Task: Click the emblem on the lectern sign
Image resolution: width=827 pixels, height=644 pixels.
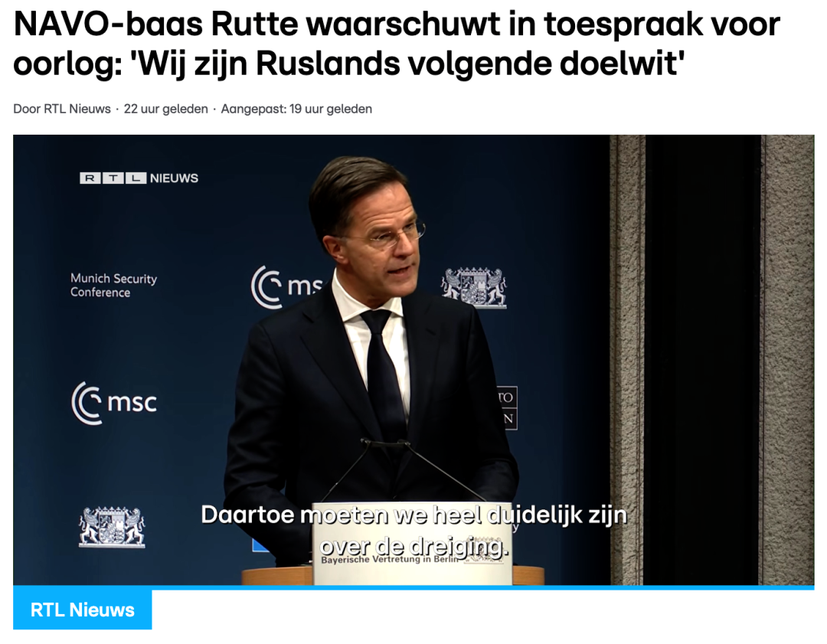Action: tap(484, 558)
